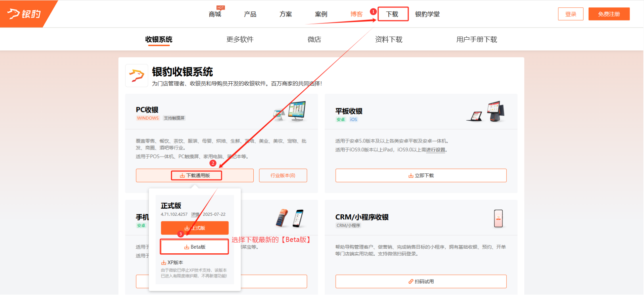Click the 银豹收银系统 leopard icon
The width and height of the screenshot is (644, 297).
click(137, 76)
